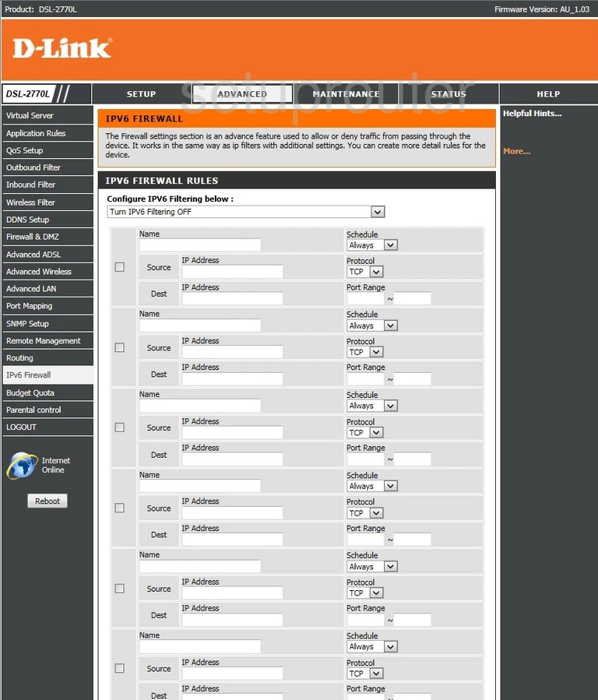Expand the second rule's Schedule dropdown
Screen dimensions: 598x700
372,325
